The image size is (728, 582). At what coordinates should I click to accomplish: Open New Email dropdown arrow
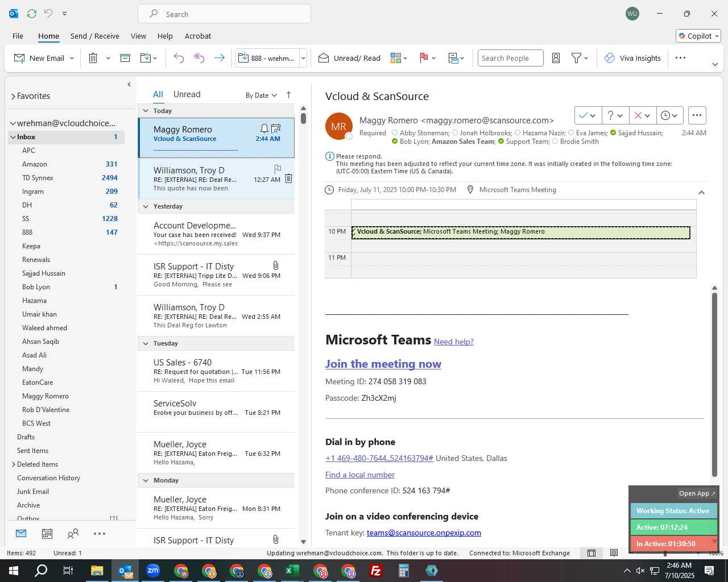click(x=72, y=59)
